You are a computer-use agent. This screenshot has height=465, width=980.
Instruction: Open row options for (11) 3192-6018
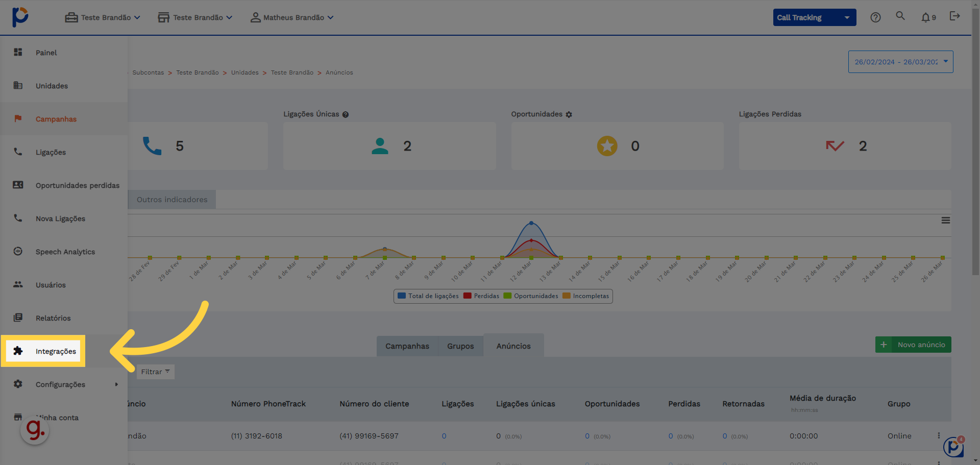click(939, 435)
